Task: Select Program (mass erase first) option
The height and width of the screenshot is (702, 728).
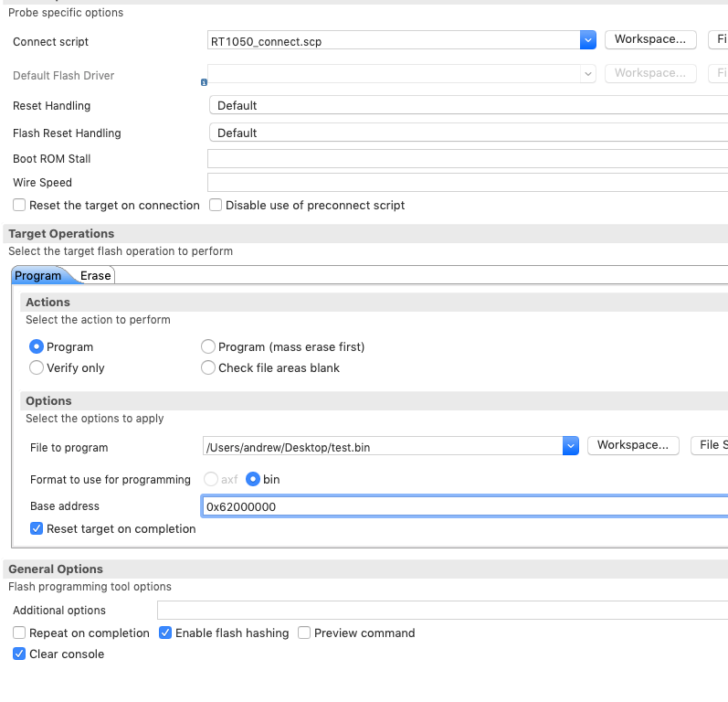Action: (x=208, y=346)
